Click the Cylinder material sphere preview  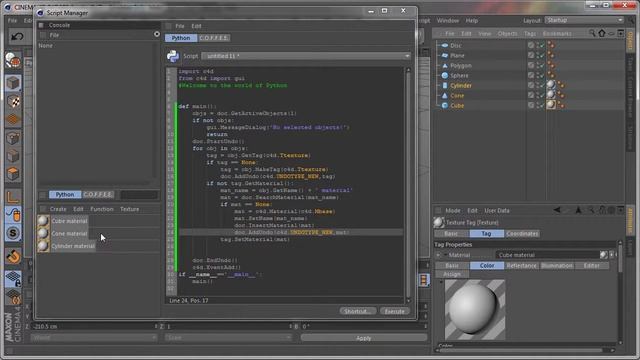coord(43,246)
